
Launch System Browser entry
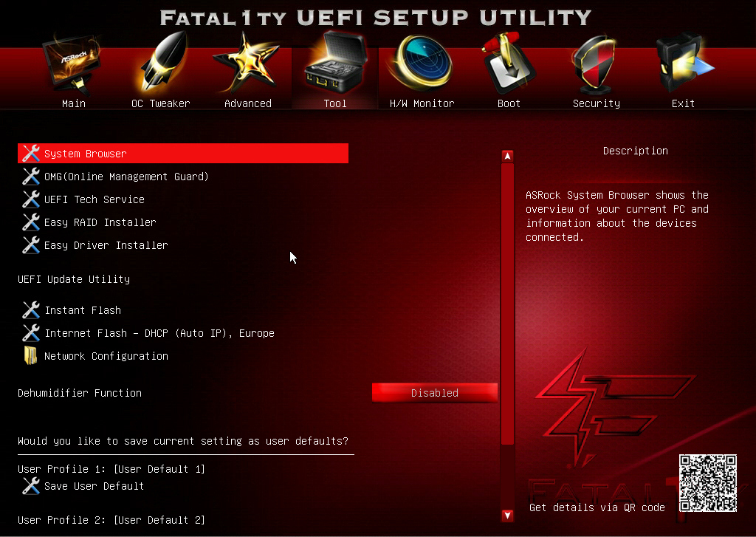183,154
